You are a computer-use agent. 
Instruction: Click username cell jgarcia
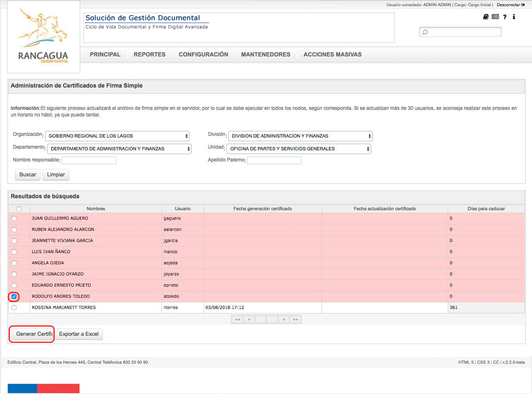(183, 241)
